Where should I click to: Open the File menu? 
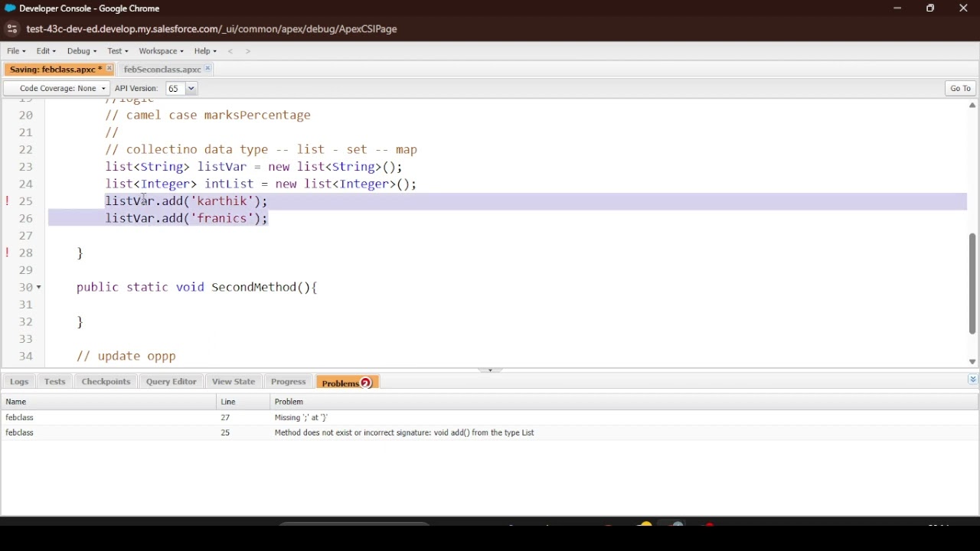[16, 51]
